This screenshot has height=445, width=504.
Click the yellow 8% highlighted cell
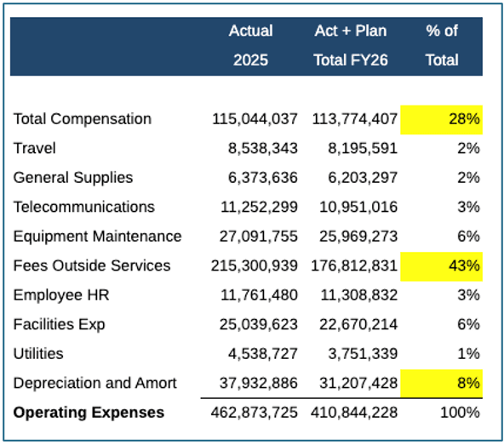point(441,384)
